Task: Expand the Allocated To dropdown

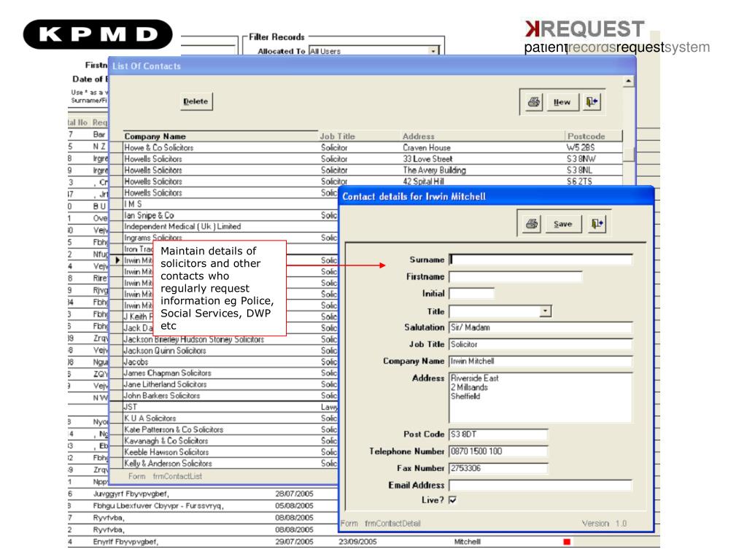Action: coord(433,51)
